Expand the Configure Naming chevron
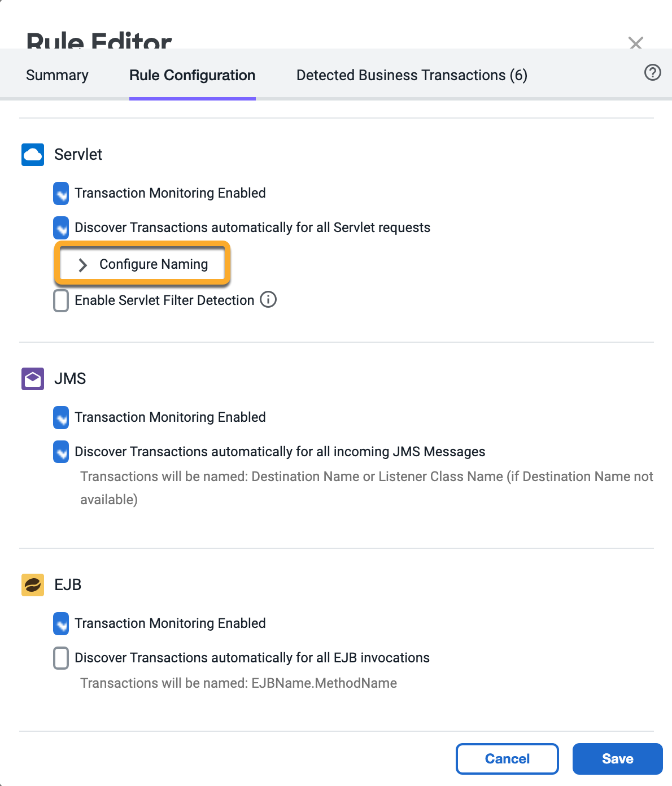672x786 pixels. (82, 265)
